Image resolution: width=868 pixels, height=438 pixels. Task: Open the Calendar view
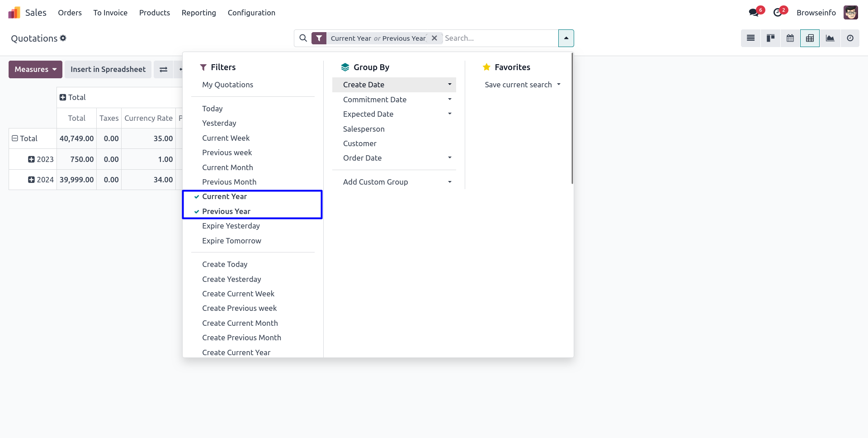790,38
